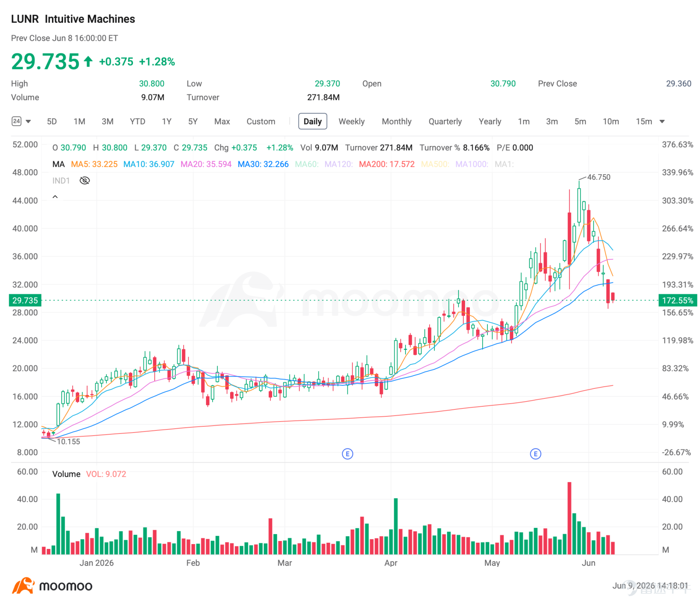Switch to the YTD range

(x=137, y=122)
